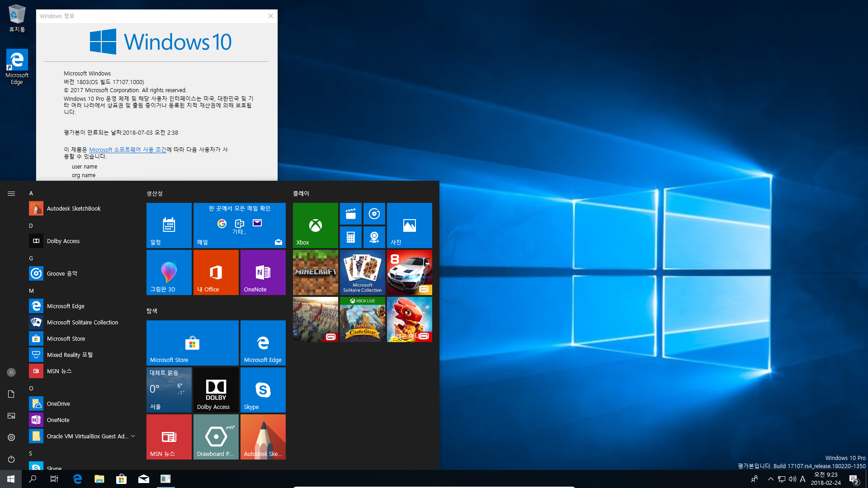Open MSN 뉴스 tile
The height and width of the screenshot is (488, 868).
169,437
